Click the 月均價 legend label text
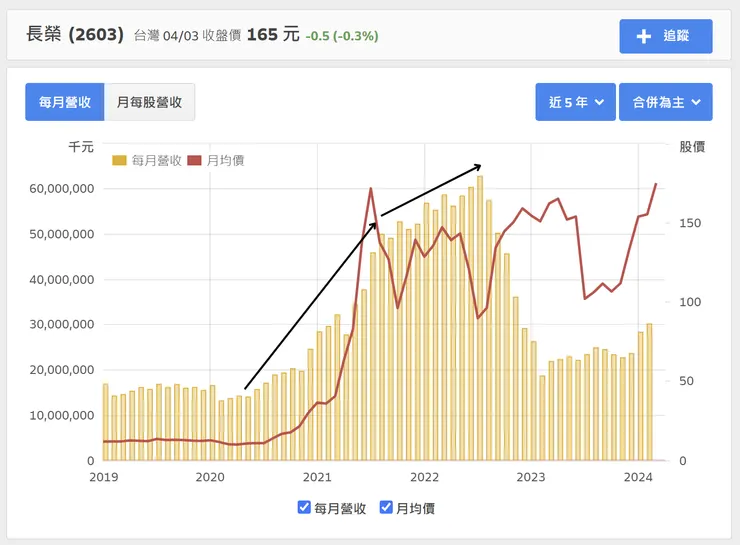The image size is (740, 545). click(226, 160)
